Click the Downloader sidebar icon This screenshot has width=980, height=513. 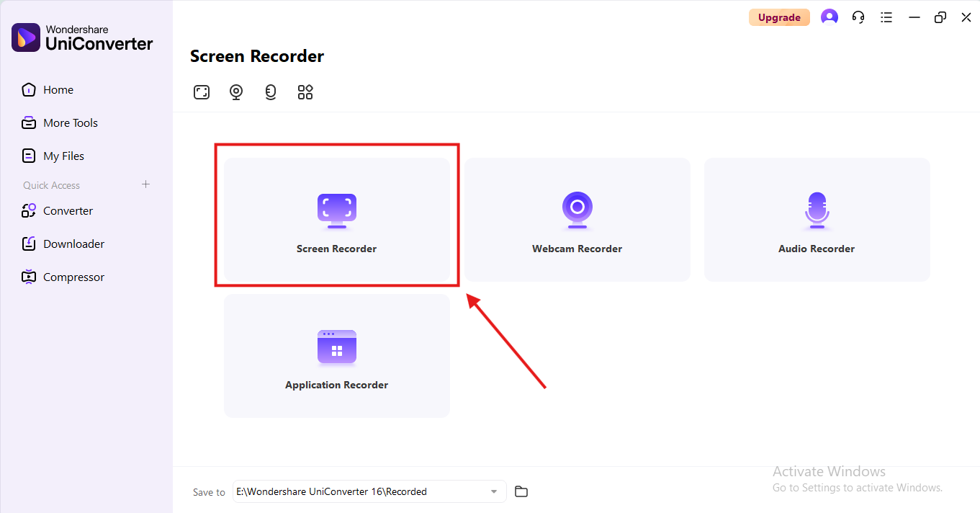point(29,244)
